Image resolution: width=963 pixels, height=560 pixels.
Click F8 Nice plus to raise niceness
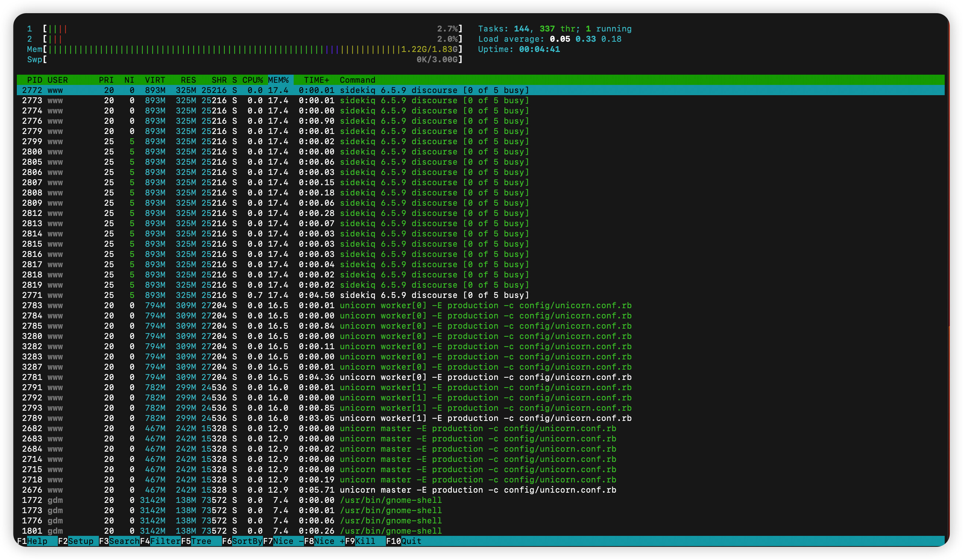tap(324, 541)
